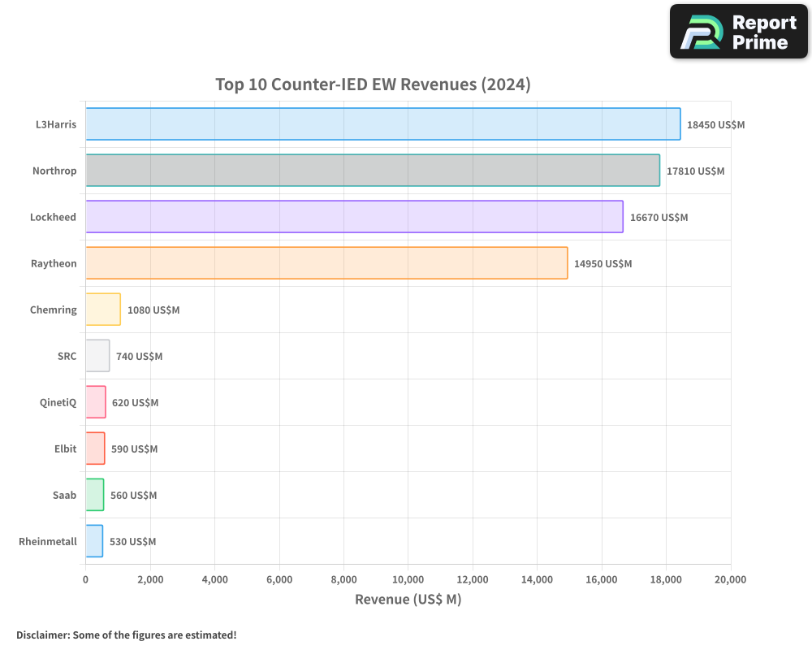Click the Lockheed purple bar
The image size is (812, 650).
pos(353,217)
